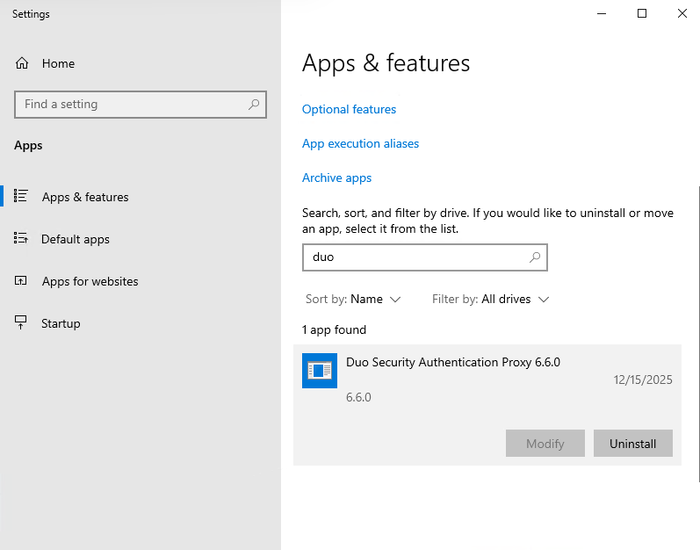Click the Apps for websites icon
The width and height of the screenshot is (700, 550).
click(21, 281)
